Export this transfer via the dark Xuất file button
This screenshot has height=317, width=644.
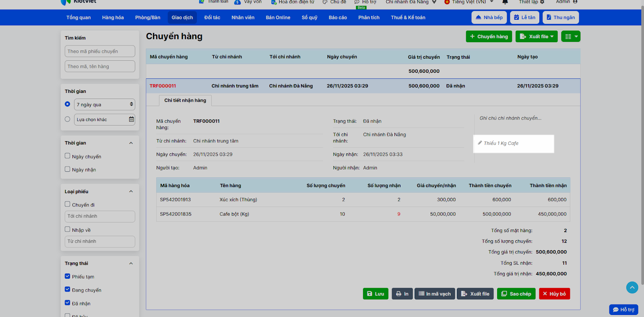[x=475, y=294]
